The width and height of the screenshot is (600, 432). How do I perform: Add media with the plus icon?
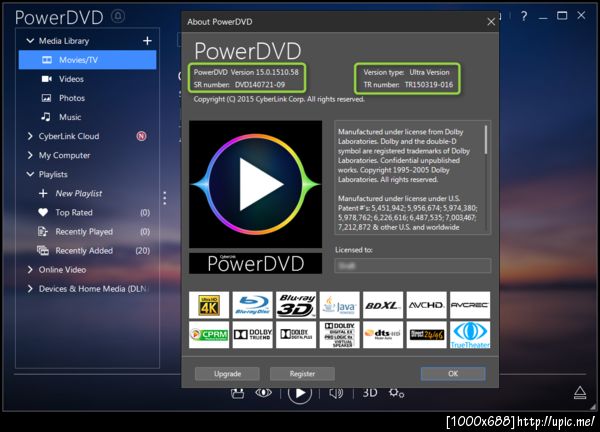coord(147,41)
